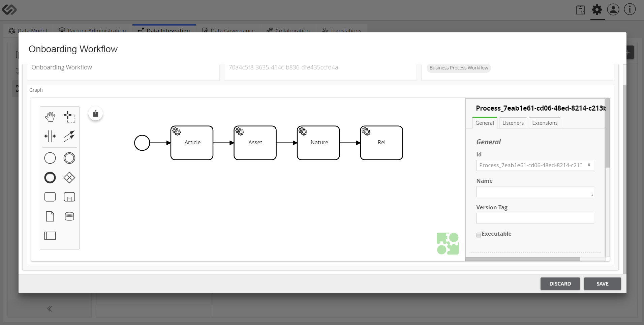Screen dimensions: 644x325
Task: Activate the lasso selection tool
Action: click(x=69, y=117)
